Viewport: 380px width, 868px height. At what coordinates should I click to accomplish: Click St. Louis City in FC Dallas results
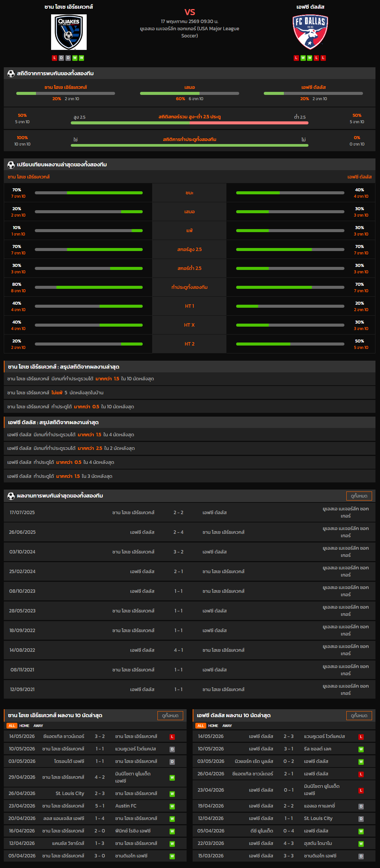[x=318, y=818]
